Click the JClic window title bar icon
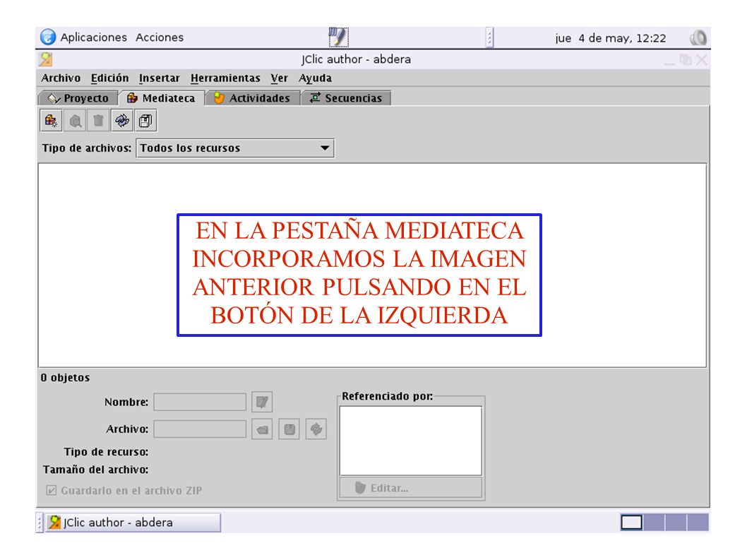This screenshot has height=560, width=747. click(46, 59)
